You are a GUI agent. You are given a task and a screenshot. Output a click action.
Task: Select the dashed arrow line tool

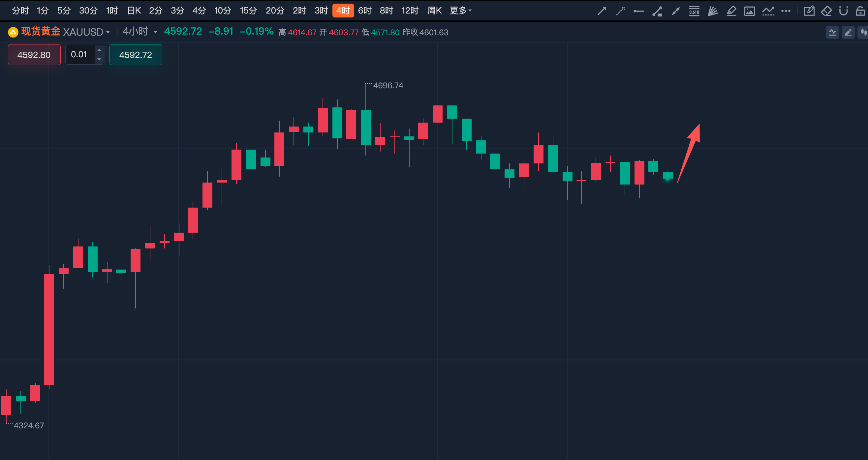tap(620, 11)
